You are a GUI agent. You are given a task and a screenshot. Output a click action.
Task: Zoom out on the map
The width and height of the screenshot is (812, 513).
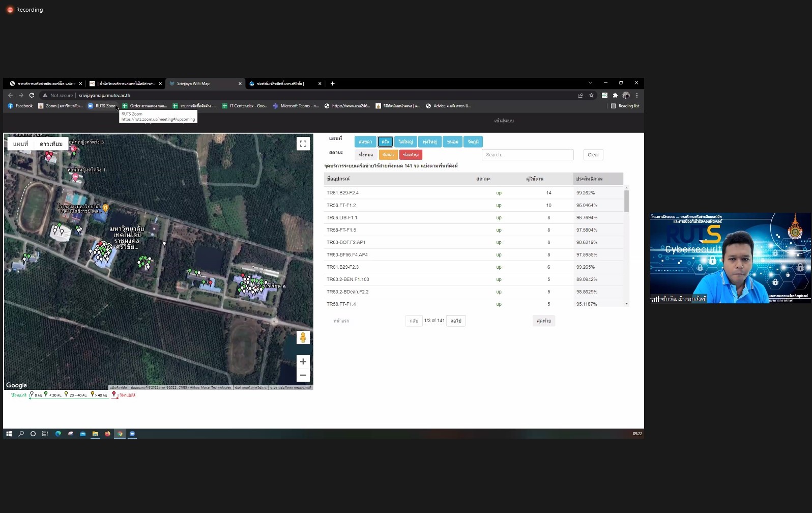tap(303, 376)
